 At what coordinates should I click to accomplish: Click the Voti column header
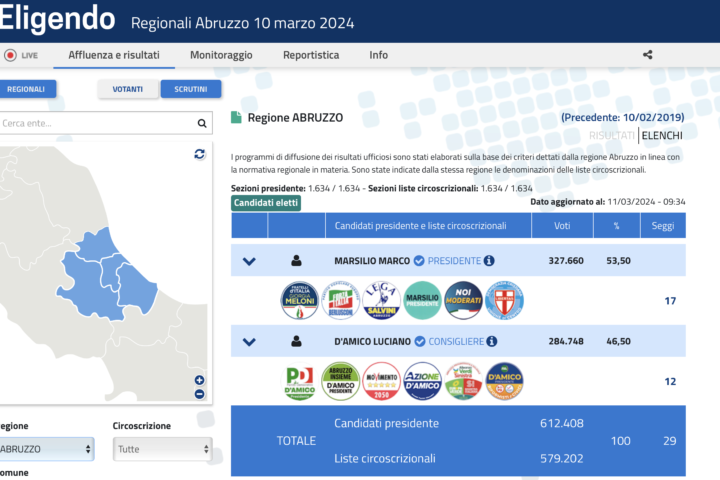tap(562, 226)
